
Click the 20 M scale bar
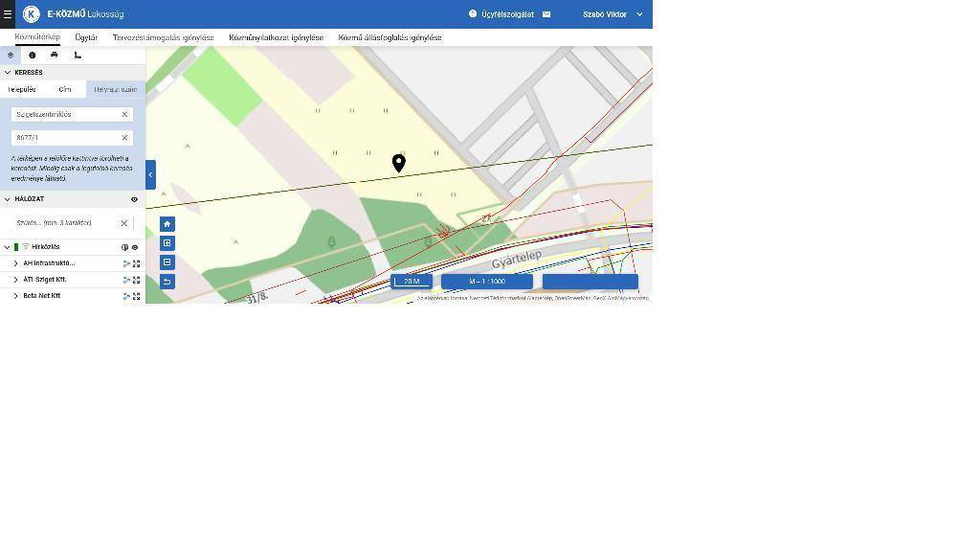(x=412, y=282)
